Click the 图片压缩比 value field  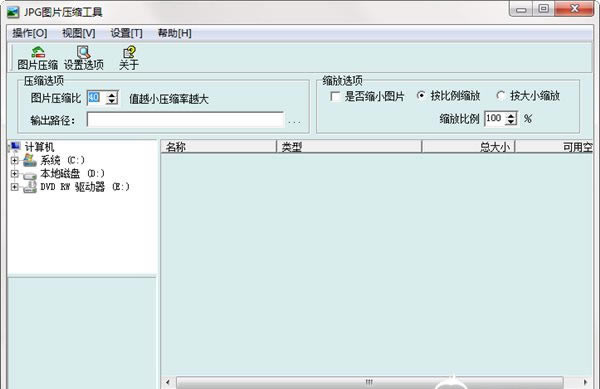click(x=97, y=98)
